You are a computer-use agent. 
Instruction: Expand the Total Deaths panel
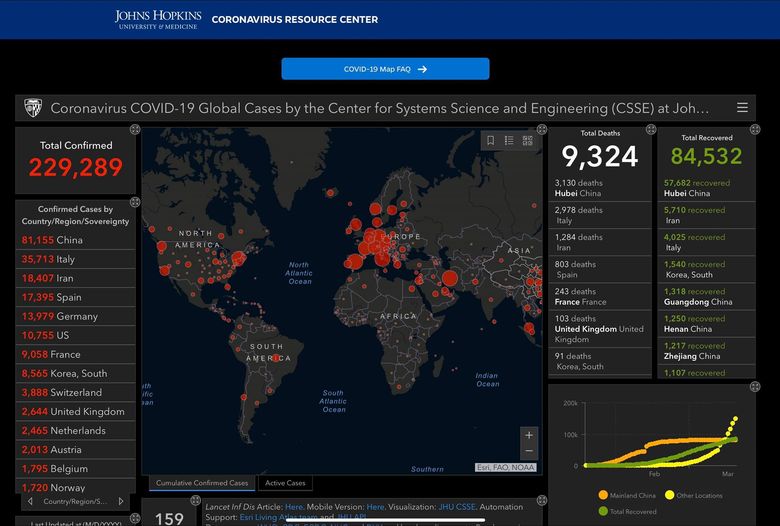651,130
